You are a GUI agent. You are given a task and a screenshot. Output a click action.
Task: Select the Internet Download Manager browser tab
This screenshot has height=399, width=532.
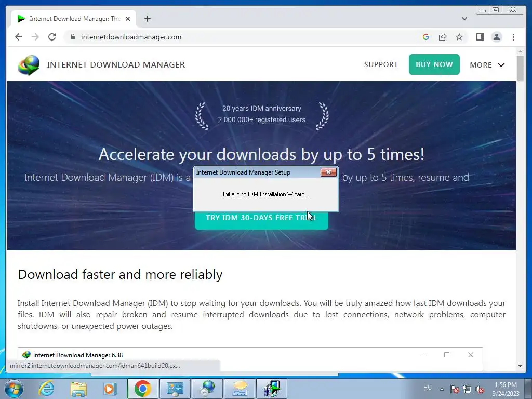(x=74, y=19)
